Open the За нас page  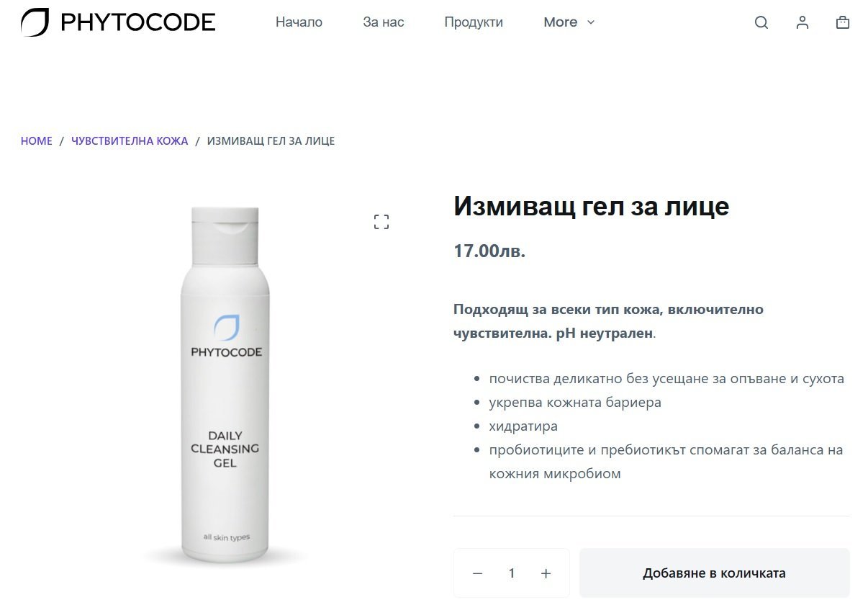tap(384, 22)
